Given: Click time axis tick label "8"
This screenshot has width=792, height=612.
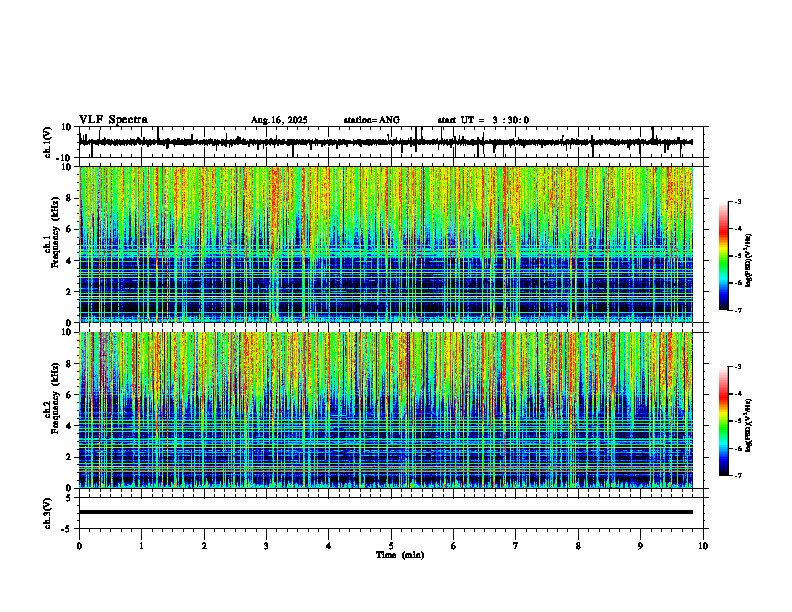Looking at the screenshot, I should point(578,546).
